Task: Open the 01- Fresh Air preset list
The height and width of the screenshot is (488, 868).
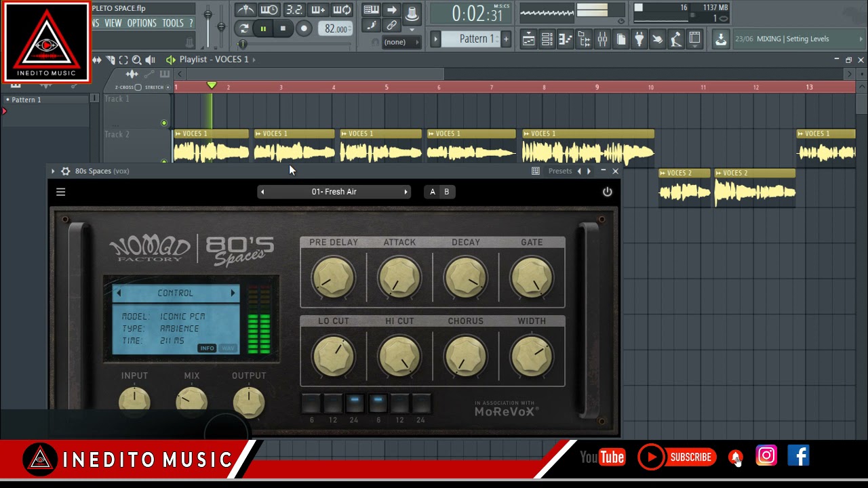Action: tap(334, 192)
